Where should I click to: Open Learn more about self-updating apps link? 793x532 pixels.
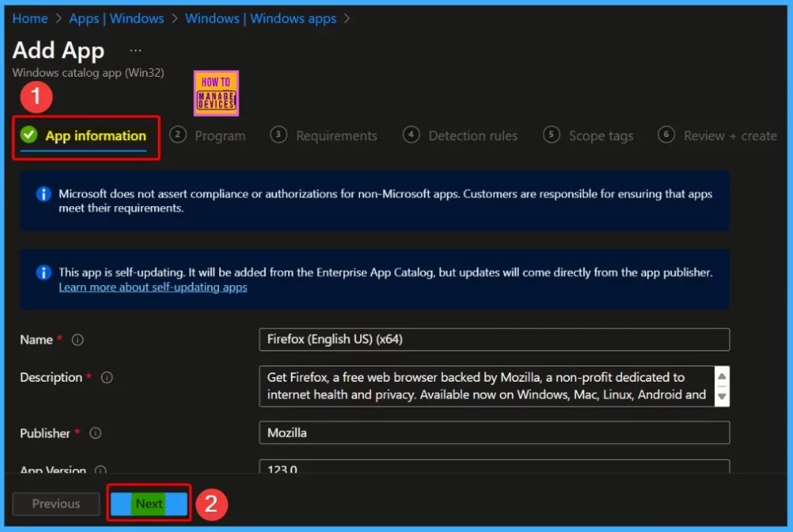coord(153,287)
